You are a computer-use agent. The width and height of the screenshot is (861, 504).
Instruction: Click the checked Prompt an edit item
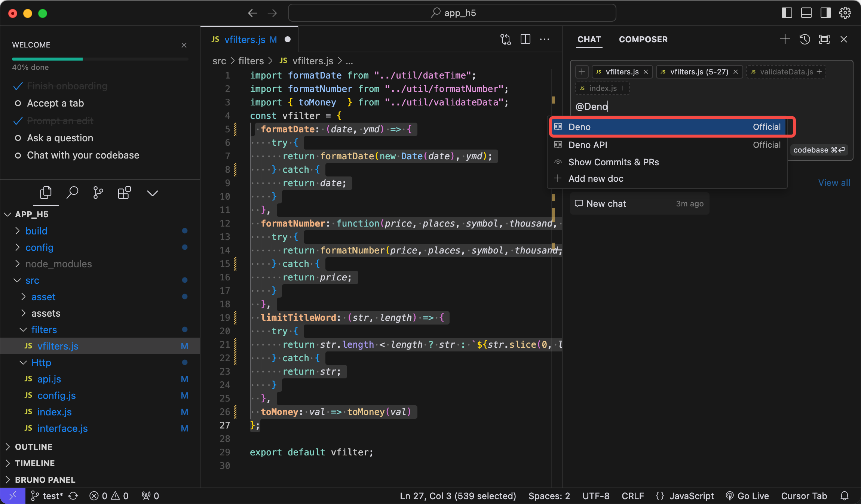click(60, 121)
